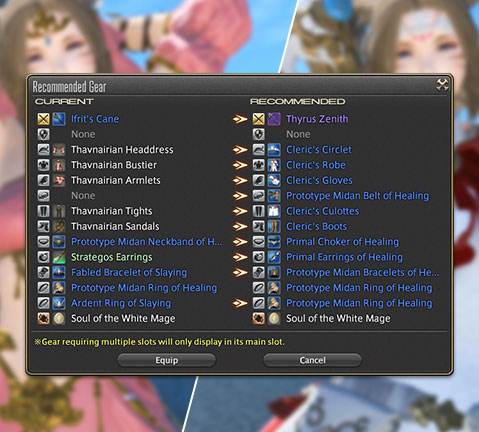Select the Thavnairian Bustier item icon
The image size is (479, 432).
click(59, 165)
